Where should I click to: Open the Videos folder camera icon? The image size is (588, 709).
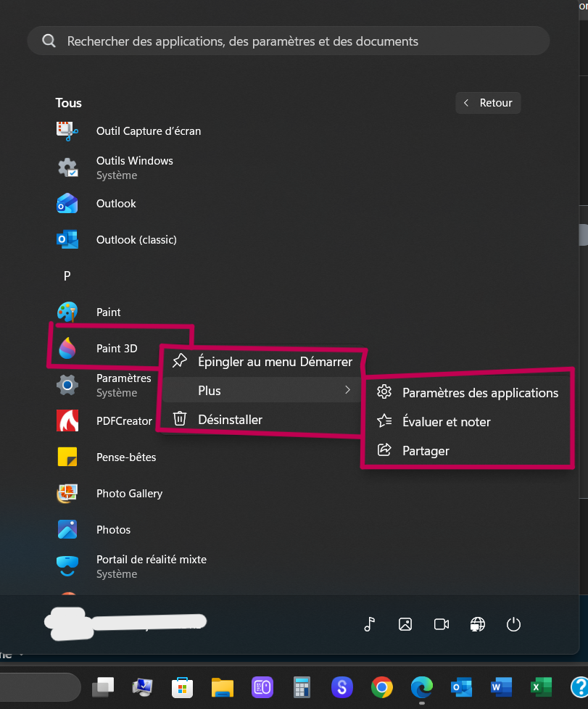442,624
